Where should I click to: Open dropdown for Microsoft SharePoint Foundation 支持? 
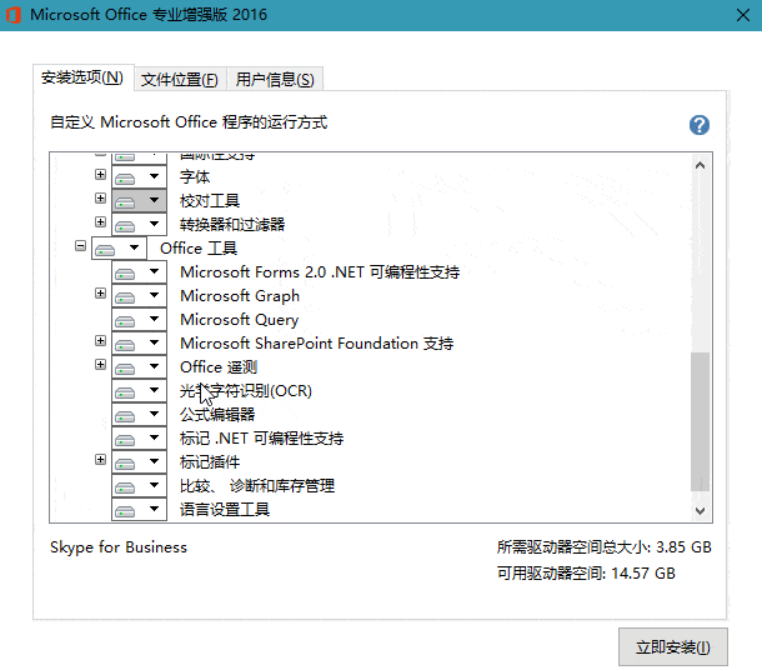coord(139,343)
